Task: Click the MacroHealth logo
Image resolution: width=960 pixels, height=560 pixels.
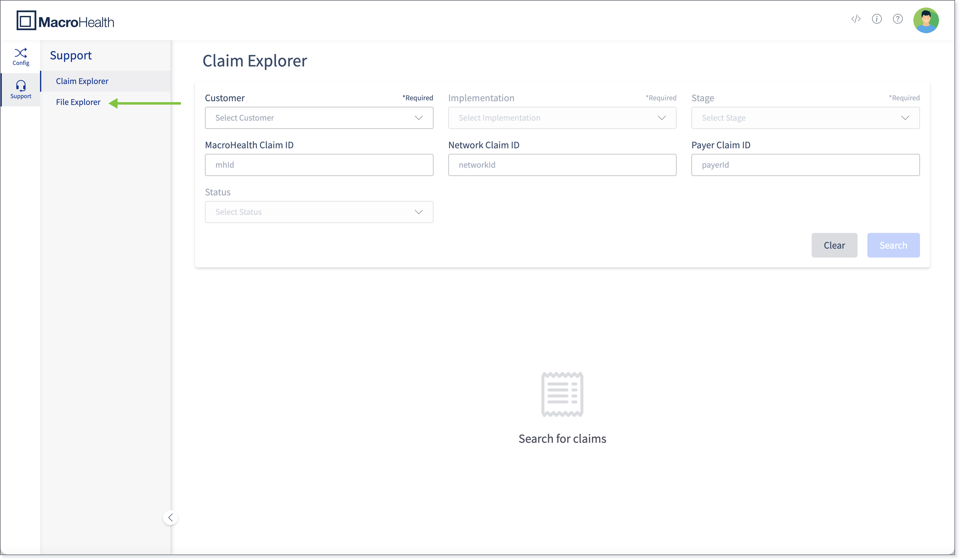Action: [x=65, y=21]
